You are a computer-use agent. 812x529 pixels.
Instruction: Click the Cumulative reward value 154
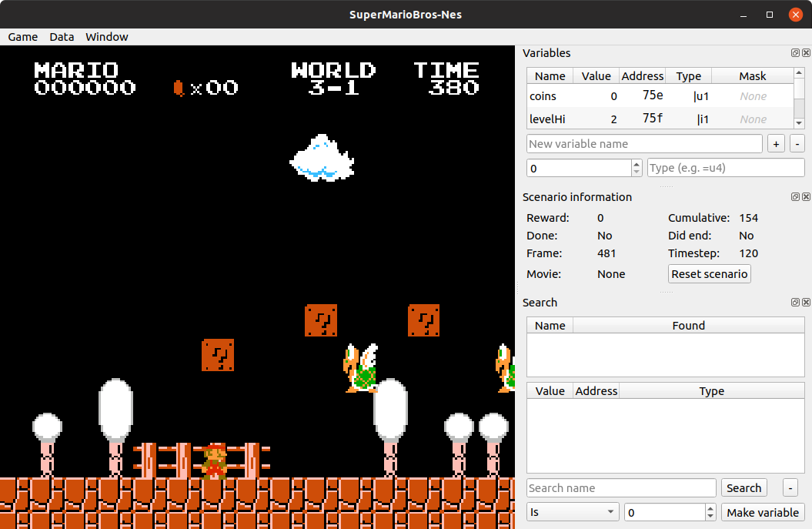click(x=748, y=218)
